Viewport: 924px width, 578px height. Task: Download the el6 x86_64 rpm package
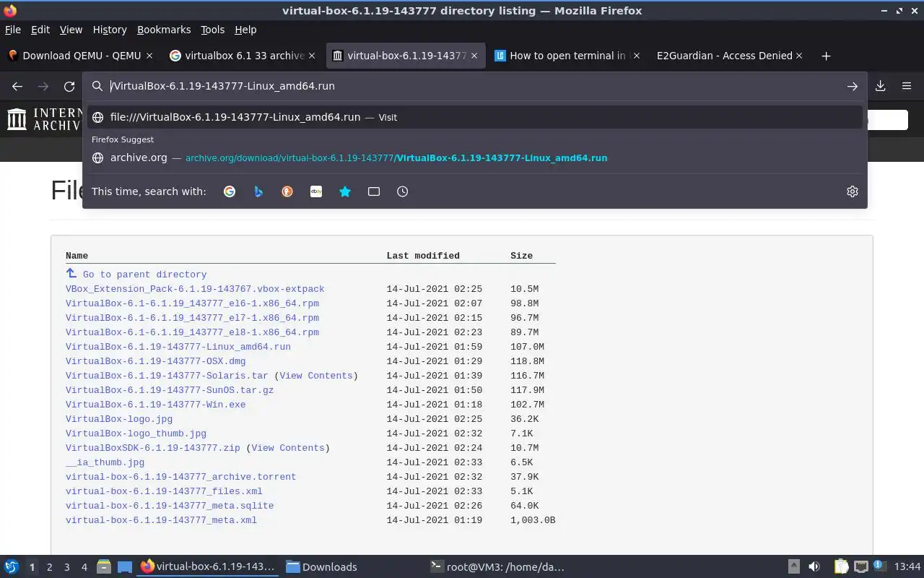(192, 303)
